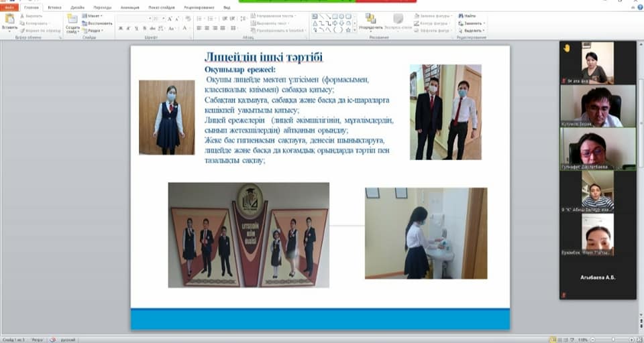Toggle underline text formatting
644x343 pixels.
tap(137, 28)
